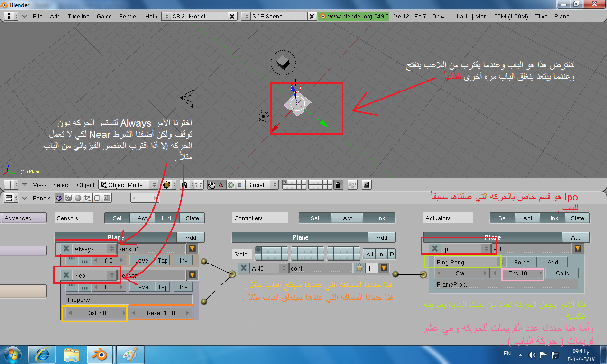Click the proportional edit icon in 3D header
The image size is (607, 364).
click(x=352, y=185)
